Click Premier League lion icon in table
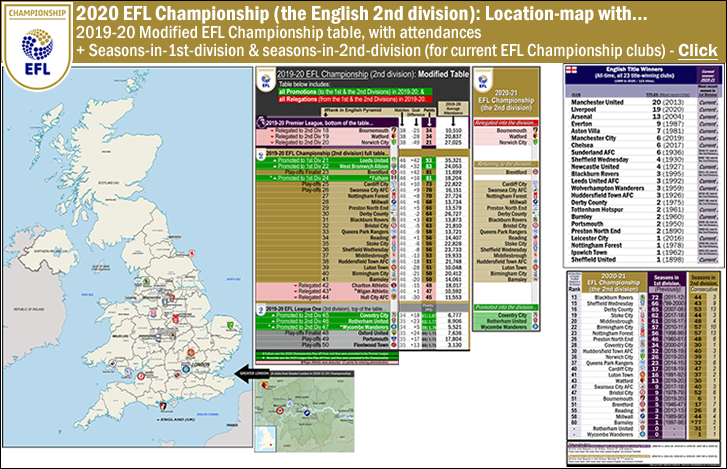The height and width of the screenshot is (469, 727). (x=261, y=122)
